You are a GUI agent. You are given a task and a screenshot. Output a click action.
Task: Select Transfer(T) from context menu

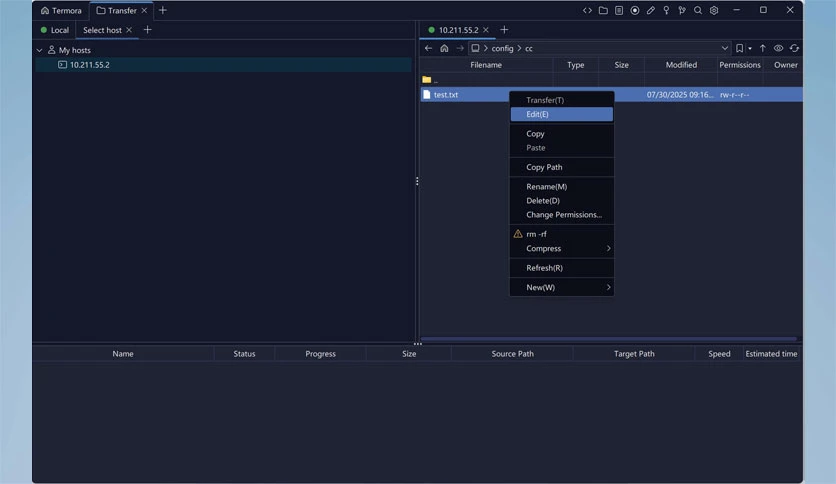click(562, 100)
